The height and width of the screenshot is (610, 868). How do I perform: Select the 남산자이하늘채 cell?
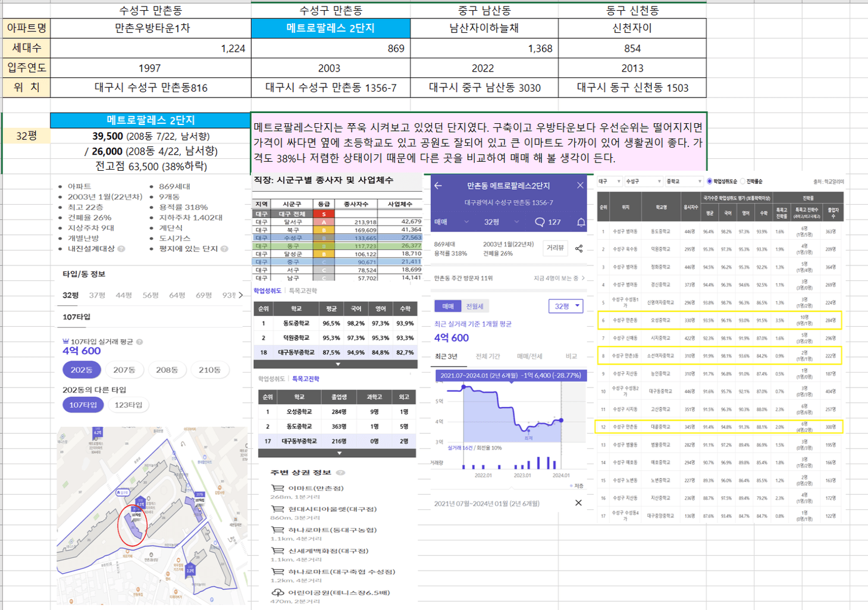(x=484, y=28)
